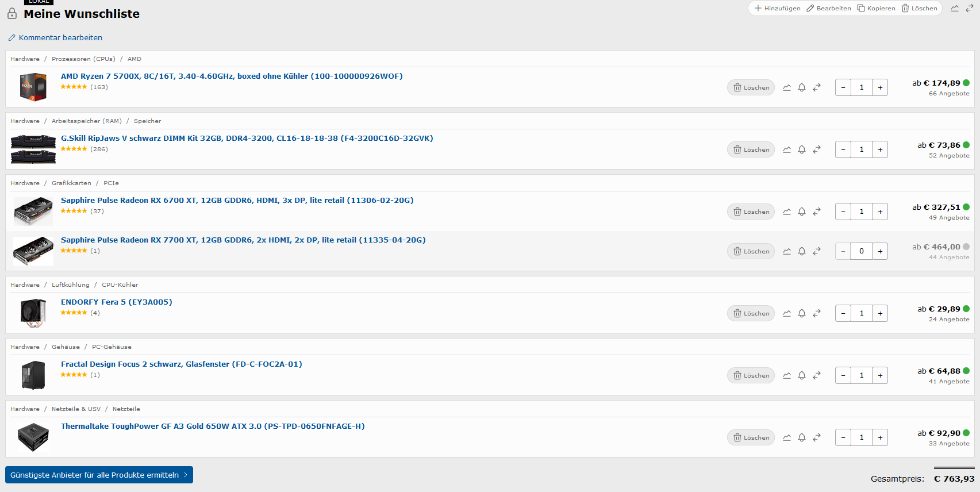Open price history chart for ENDORFY Fera 5

[x=787, y=313]
